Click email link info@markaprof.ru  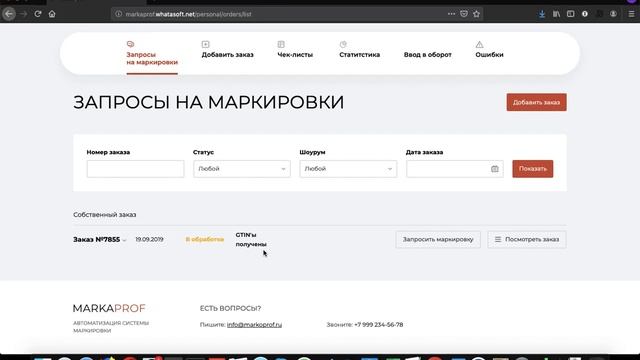[254, 324]
